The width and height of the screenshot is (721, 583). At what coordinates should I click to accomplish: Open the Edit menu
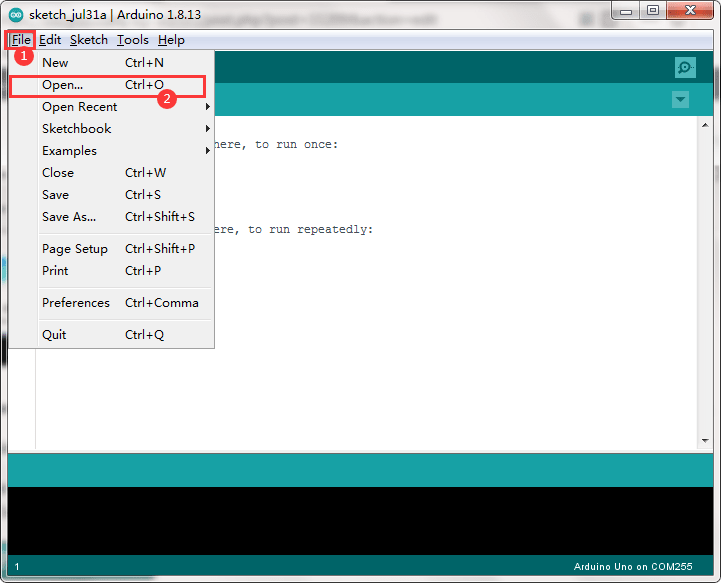tap(50, 40)
